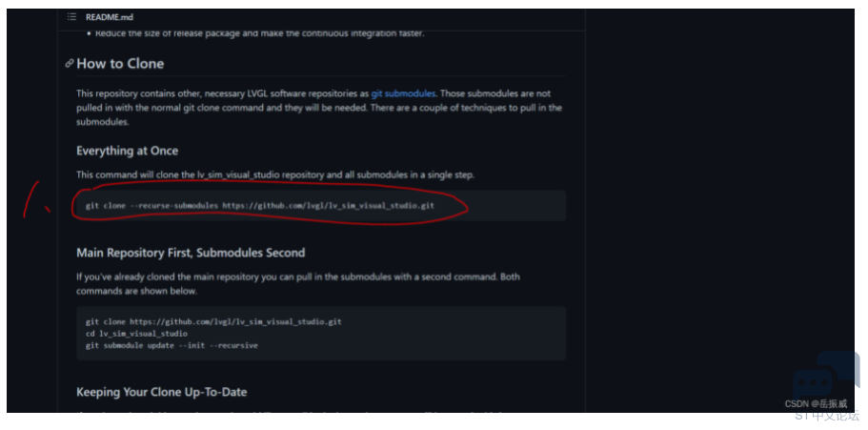Click the ST中文论坛 watermark text
Viewport: 868px width, 430px height.
827,415
